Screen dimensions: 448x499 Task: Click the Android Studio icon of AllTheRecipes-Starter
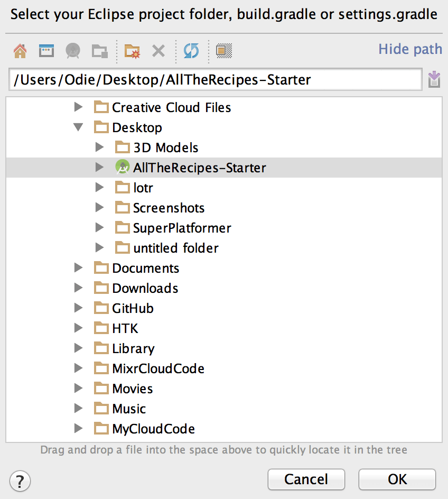123,168
